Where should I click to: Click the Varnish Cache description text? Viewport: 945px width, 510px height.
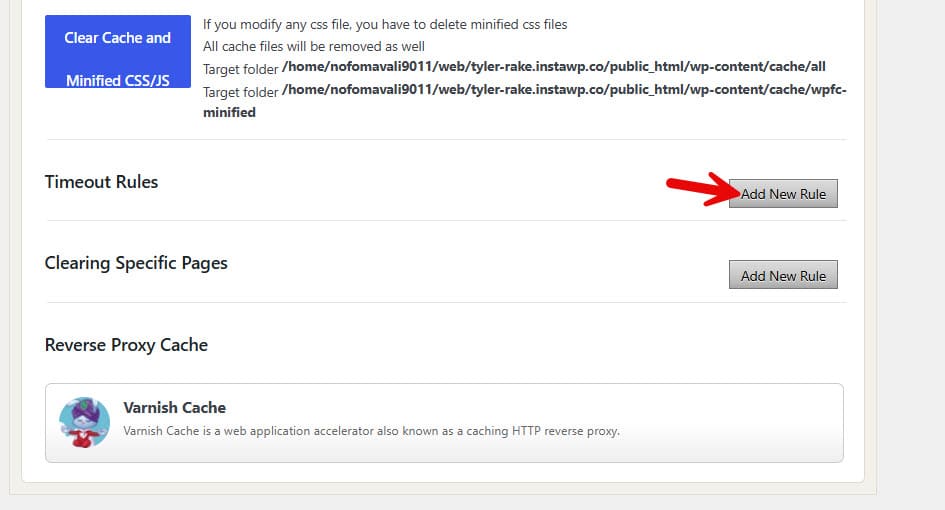click(371, 431)
